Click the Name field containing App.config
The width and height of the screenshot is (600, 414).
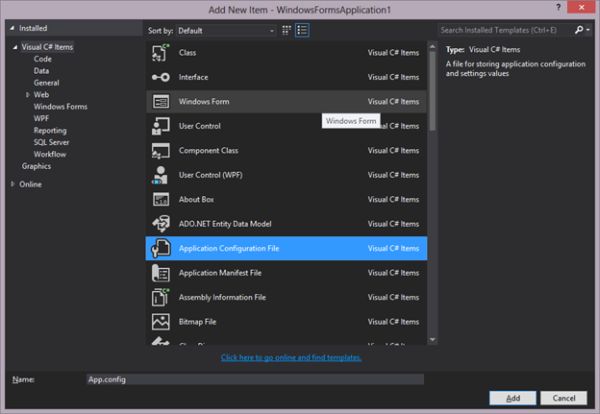(255, 379)
